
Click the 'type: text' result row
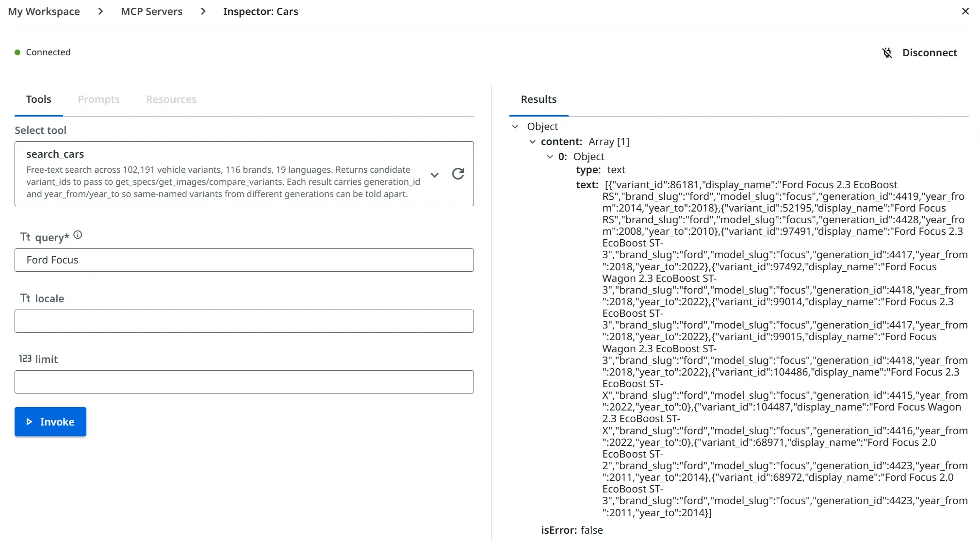click(601, 170)
